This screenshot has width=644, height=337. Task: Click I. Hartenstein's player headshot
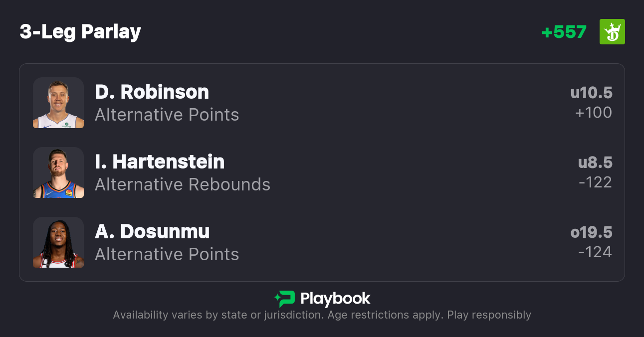pyautogui.click(x=58, y=172)
